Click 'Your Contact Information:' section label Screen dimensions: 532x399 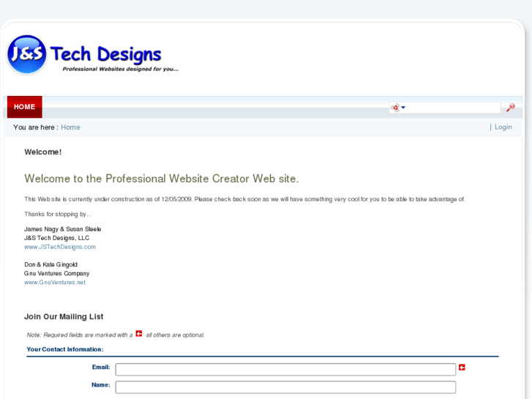tap(65, 349)
